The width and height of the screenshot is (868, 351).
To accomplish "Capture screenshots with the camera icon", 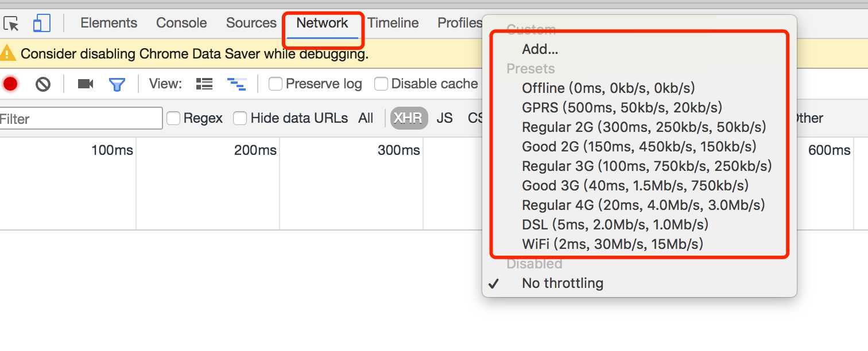I will click(86, 84).
